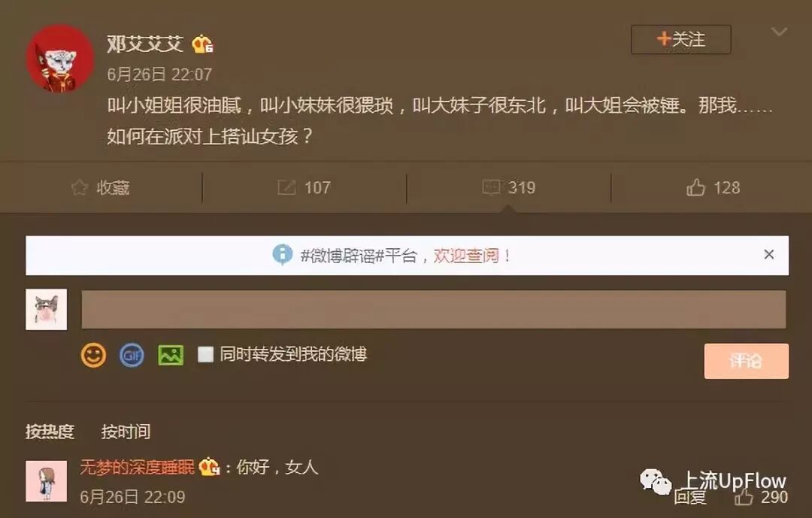812x518 pixels.
Task: Sort comments by 按时间
Action: [x=126, y=432]
